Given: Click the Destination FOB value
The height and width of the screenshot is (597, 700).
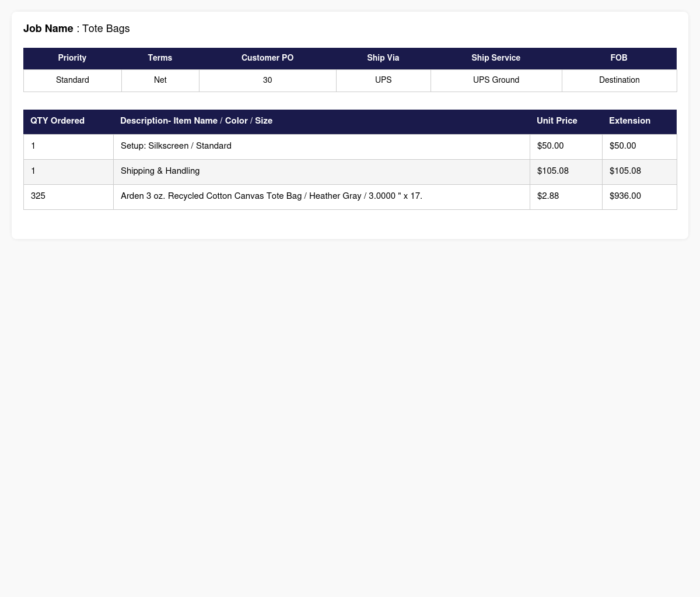Looking at the screenshot, I should pos(619,80).
